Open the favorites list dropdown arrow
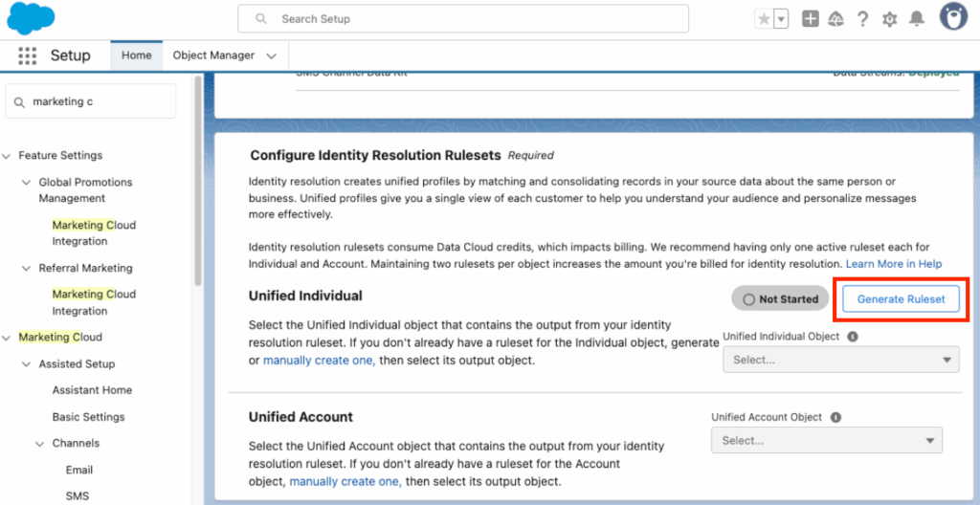Screen dimensions: 980x505 (x=781, y=19)
